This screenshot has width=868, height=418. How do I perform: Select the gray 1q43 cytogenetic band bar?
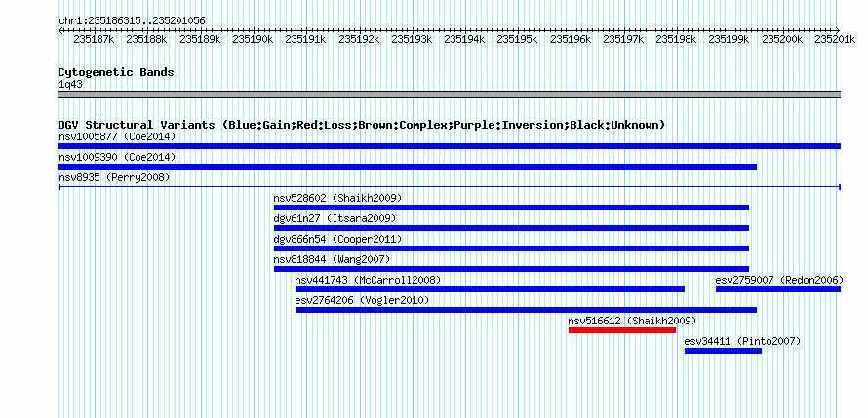click(449, 95)
